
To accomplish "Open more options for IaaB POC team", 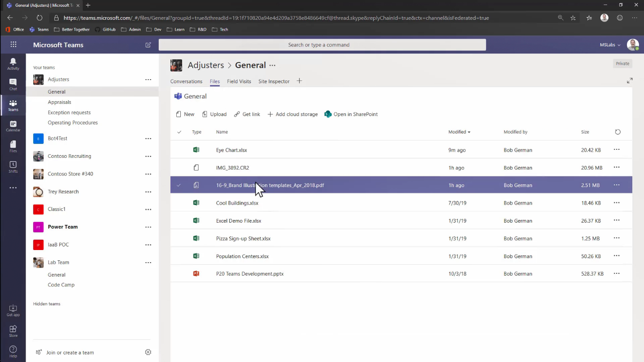I will point(148,245).
